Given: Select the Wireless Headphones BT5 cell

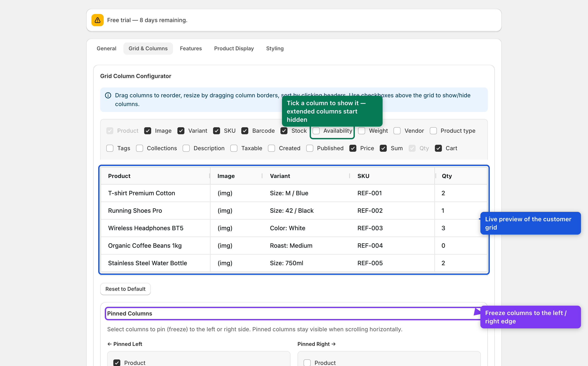Looking at the screenshot, I should click(x=156, y=228).
